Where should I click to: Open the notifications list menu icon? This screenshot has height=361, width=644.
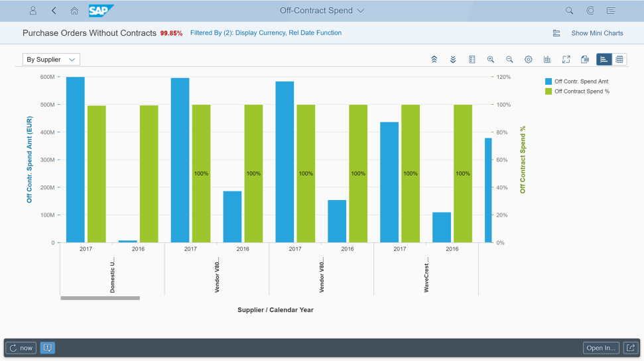tap(611, 11)
